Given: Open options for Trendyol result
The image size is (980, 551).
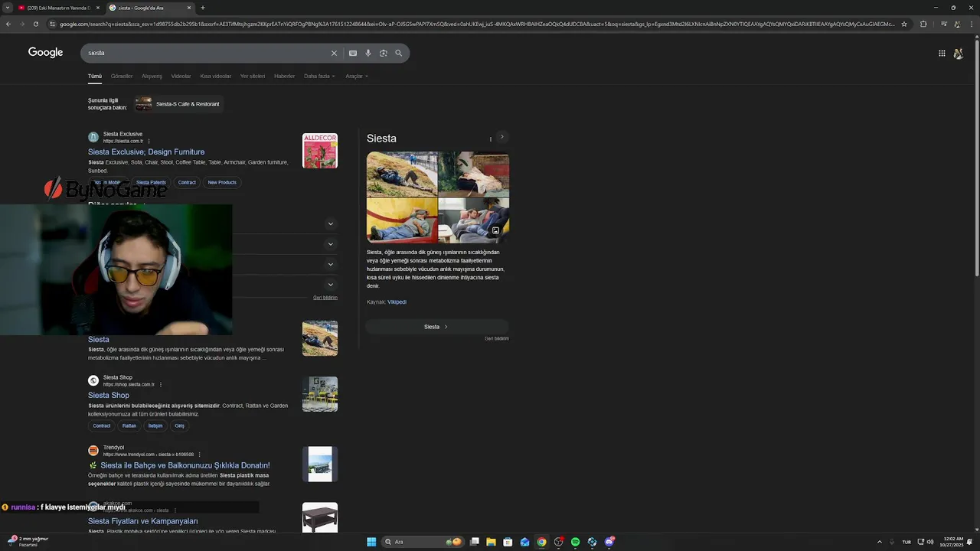Looking at the screenshot, I should click(x=199, y=455).
